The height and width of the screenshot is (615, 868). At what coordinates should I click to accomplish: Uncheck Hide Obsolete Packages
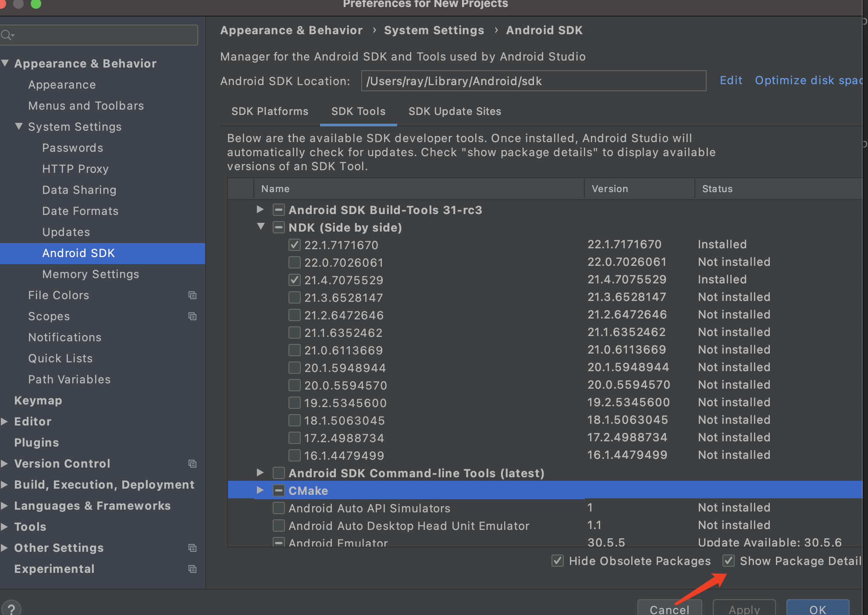558,561
